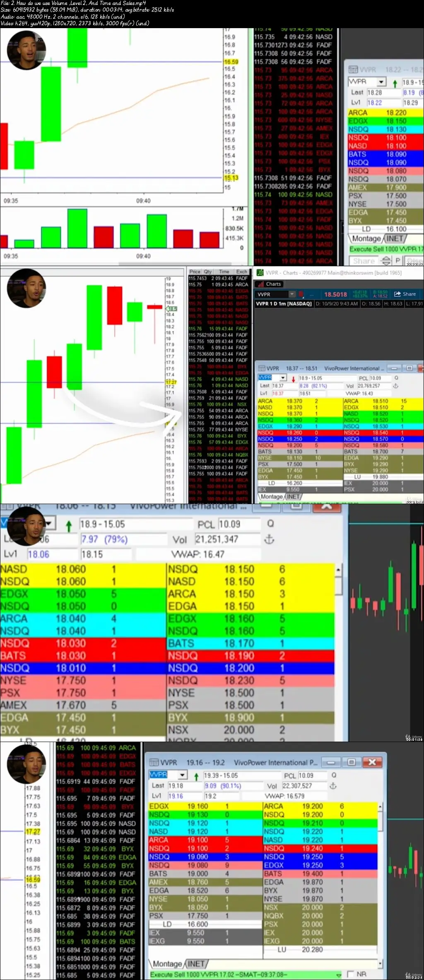Open the VVPR symbol dropdown in the 18.22 Level 2 window
The height and width of the screenshot is (980, 424).
pyautogui.click(x=381, y=82)
